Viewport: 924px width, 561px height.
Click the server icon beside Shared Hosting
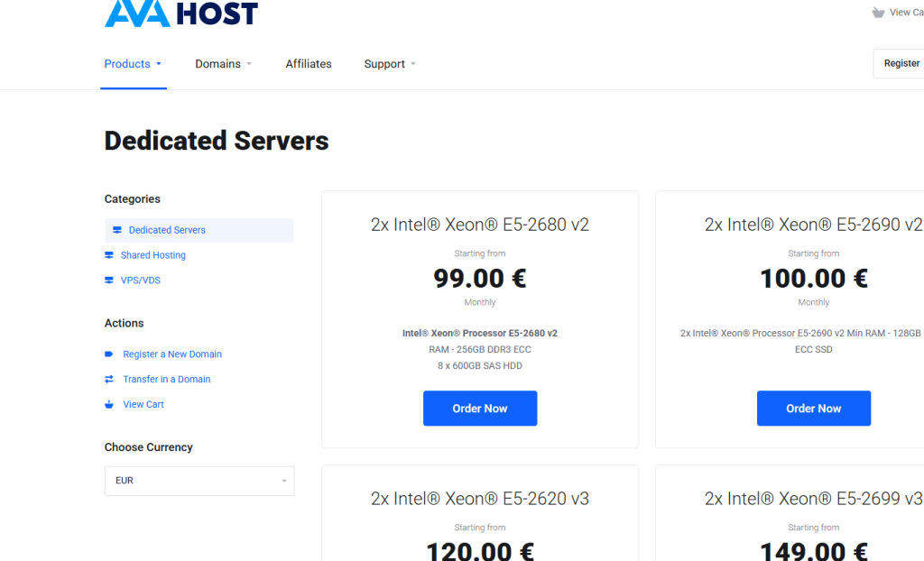[109, 255]
